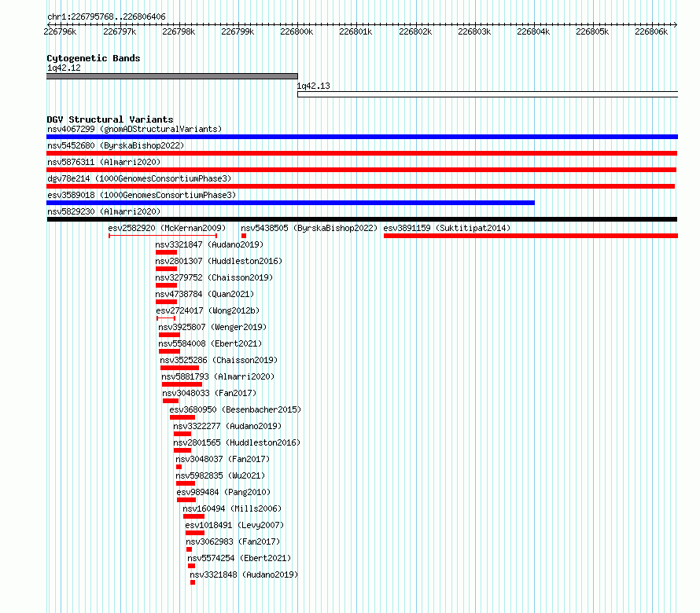Click the nsv4067299 gnomAD variant label
The height and width of the screenshot is (613, 700).
click(134, 129)
